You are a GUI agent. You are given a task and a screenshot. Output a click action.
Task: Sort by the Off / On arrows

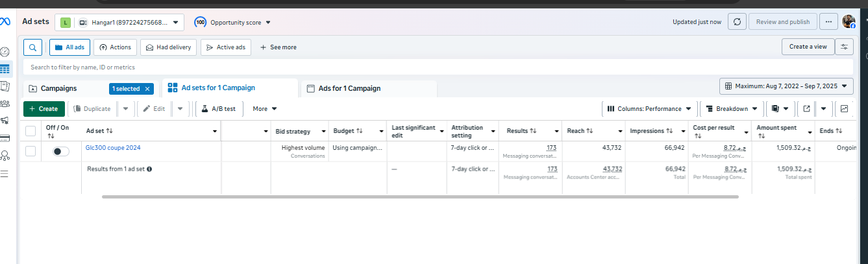51,136
